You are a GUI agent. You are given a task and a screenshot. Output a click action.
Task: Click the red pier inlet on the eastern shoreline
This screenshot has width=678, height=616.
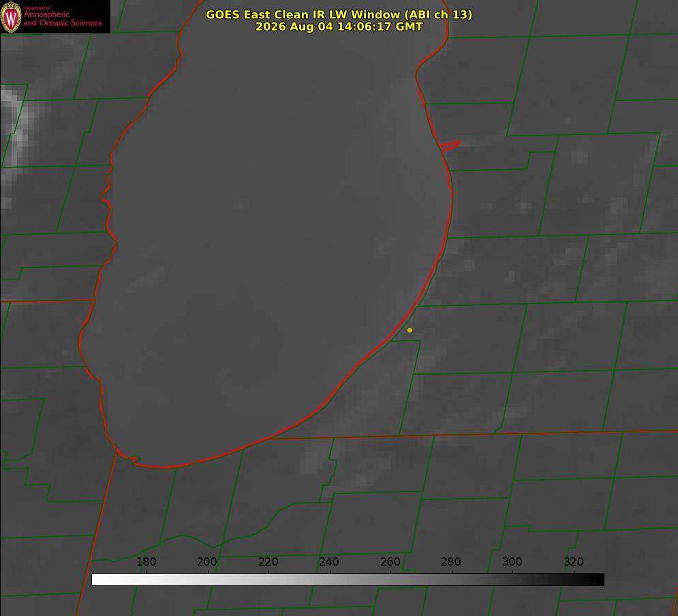450,145
